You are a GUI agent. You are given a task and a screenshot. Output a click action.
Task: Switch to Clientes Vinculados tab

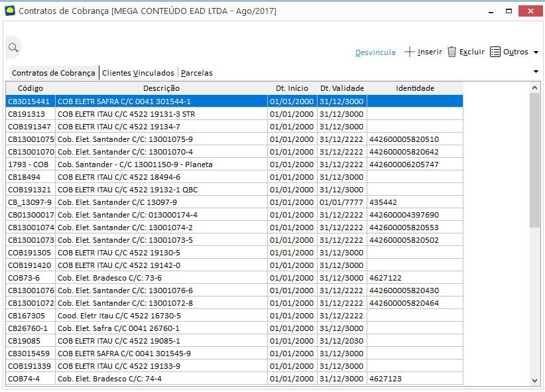pos(138,73)
